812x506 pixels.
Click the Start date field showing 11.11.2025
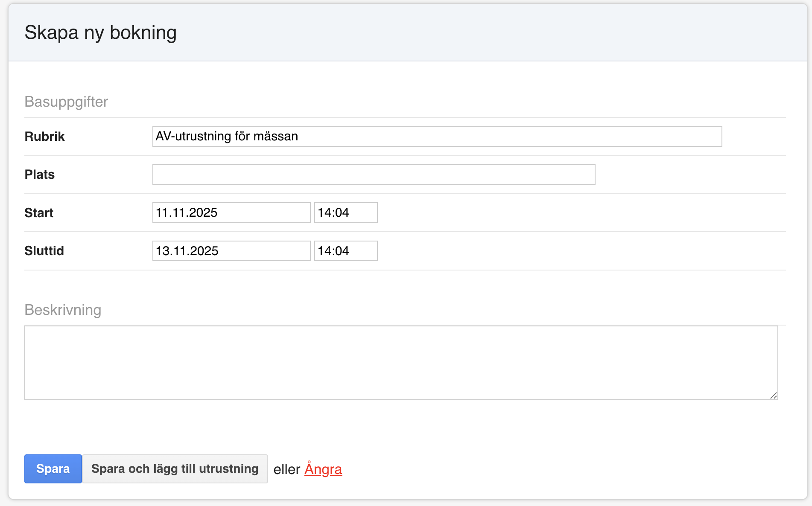231,212
